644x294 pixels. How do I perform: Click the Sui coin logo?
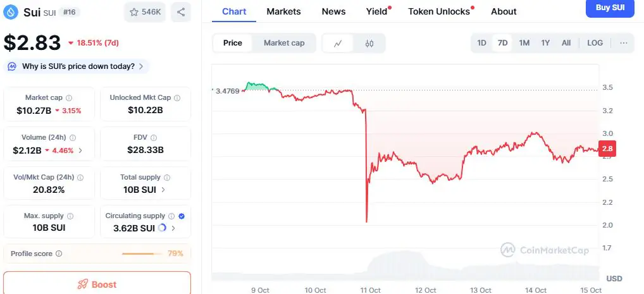10,11
